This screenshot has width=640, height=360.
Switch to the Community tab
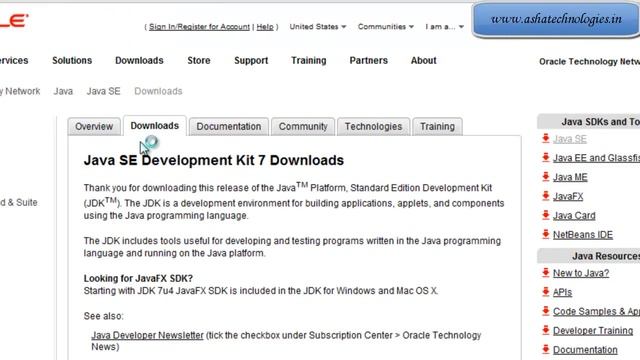tap(303, 127)
